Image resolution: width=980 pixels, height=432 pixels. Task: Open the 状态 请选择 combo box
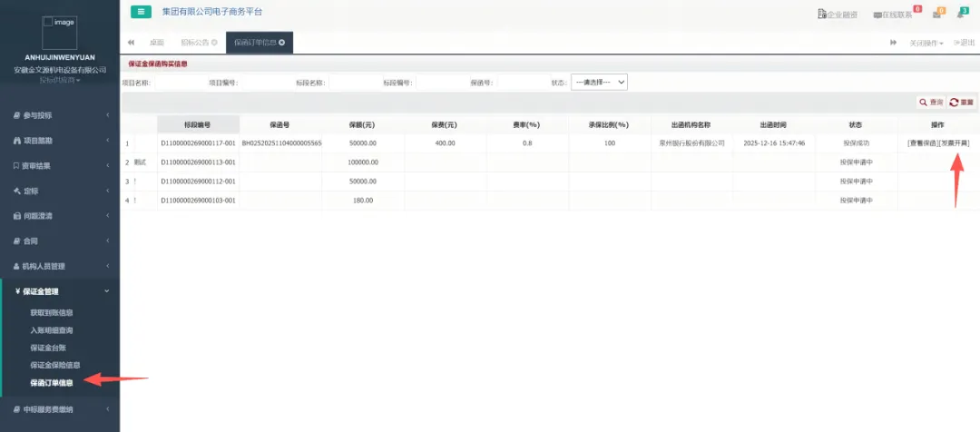pos(599,83)
